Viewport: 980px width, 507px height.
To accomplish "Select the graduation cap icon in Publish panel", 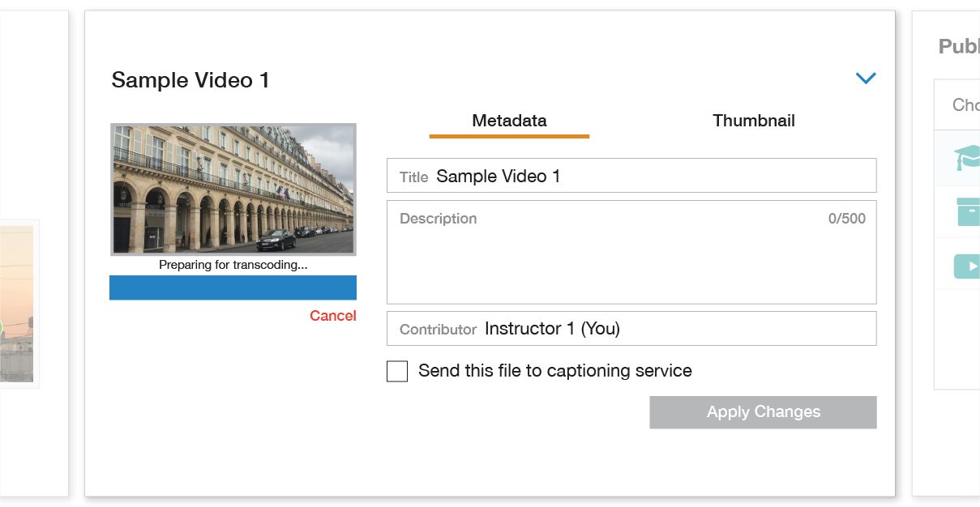I will (x=966, y=158).
